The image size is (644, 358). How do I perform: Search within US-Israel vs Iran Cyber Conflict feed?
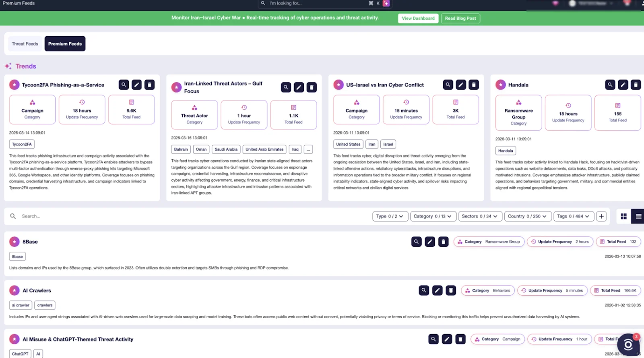[448, 85]
